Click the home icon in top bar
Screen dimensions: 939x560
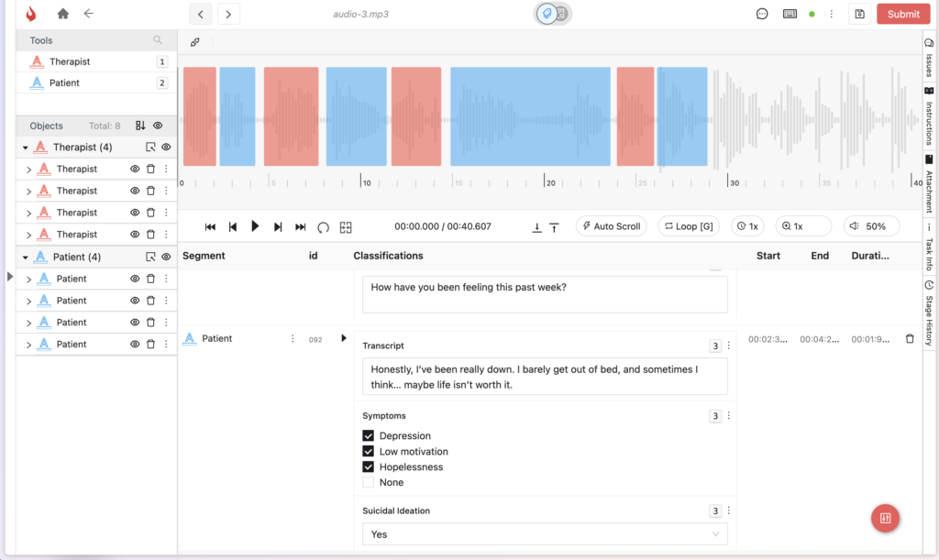pos(62,14)
